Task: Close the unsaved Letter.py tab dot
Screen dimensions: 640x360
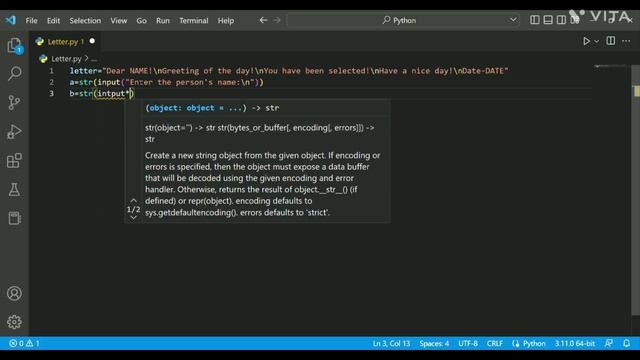Action: pos(92,41)
